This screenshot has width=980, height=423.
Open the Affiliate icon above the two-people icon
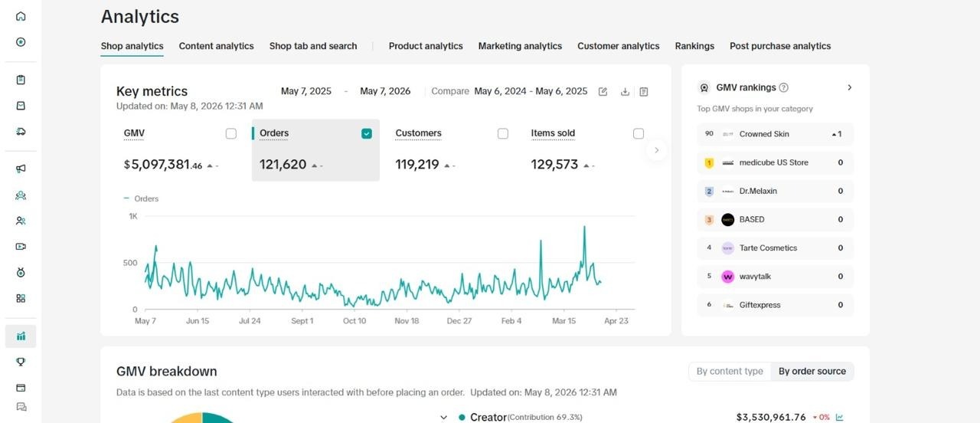point(21,195)
